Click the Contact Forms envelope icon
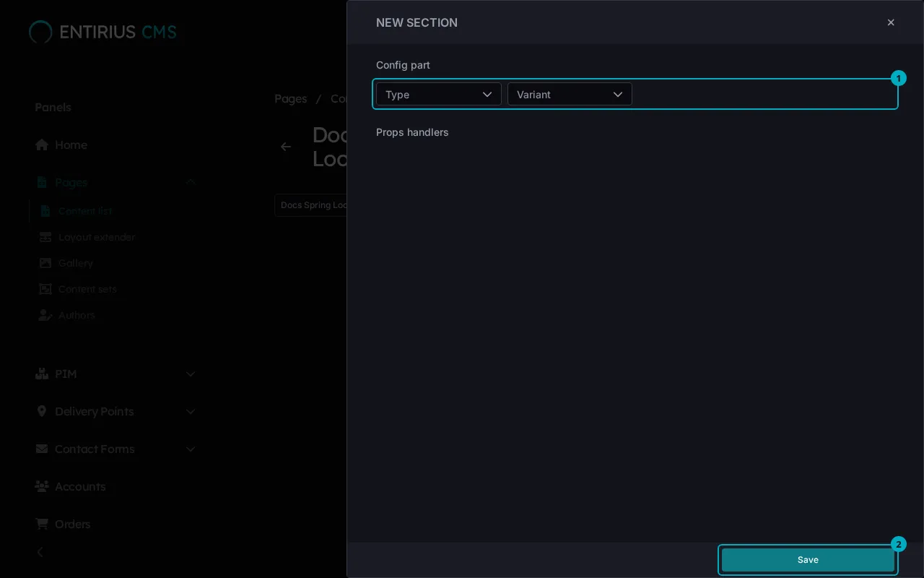Viewport: 924px width, 578px height. coord(42,449)
